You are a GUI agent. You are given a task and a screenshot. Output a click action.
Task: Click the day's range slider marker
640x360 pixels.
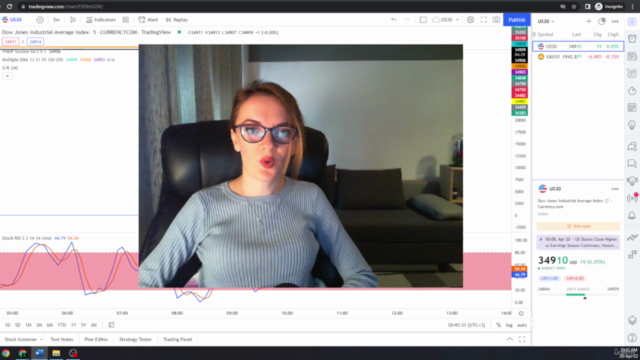pos(585,298)
